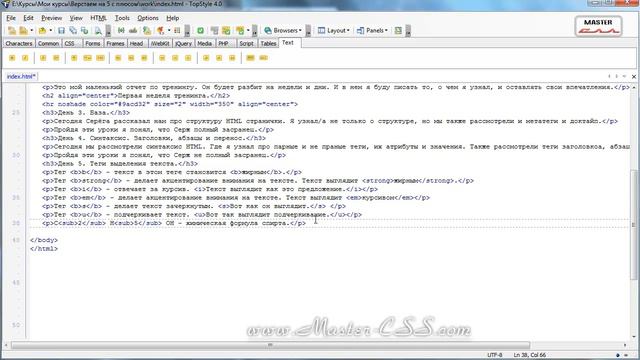The height and width of the screenshot is (360, 640).
Task: Switch to the WebKit tab
Action: click(x=160, y=43)
